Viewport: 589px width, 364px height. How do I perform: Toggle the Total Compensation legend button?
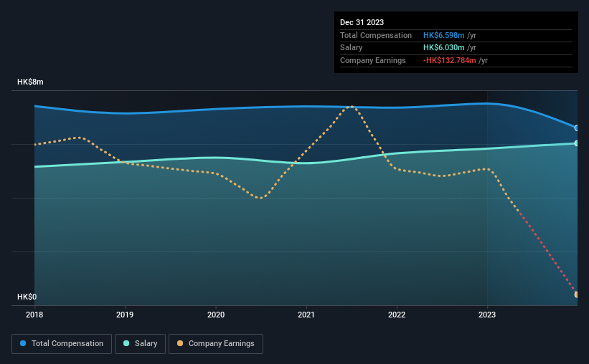pyautogui.click(x=62, y=344)
